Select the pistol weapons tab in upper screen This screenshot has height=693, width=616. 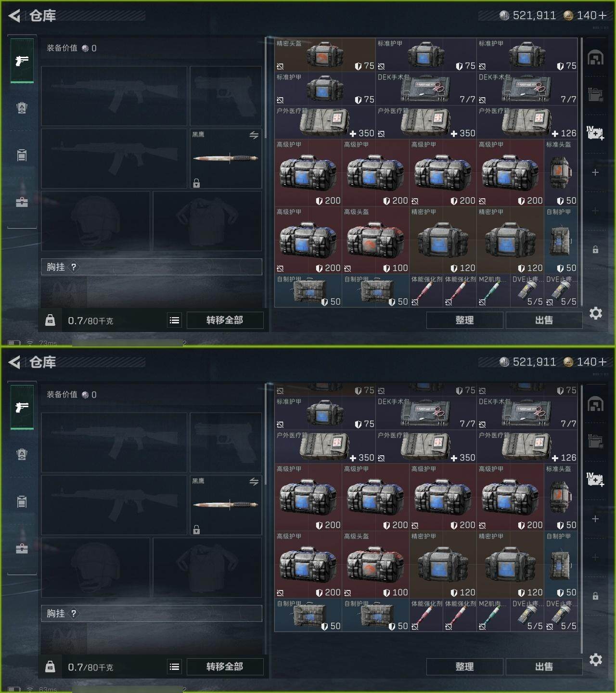[22, 61]
